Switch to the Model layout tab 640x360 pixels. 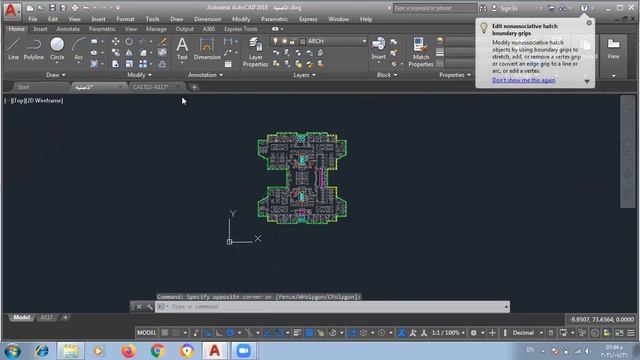pos(21,317)
